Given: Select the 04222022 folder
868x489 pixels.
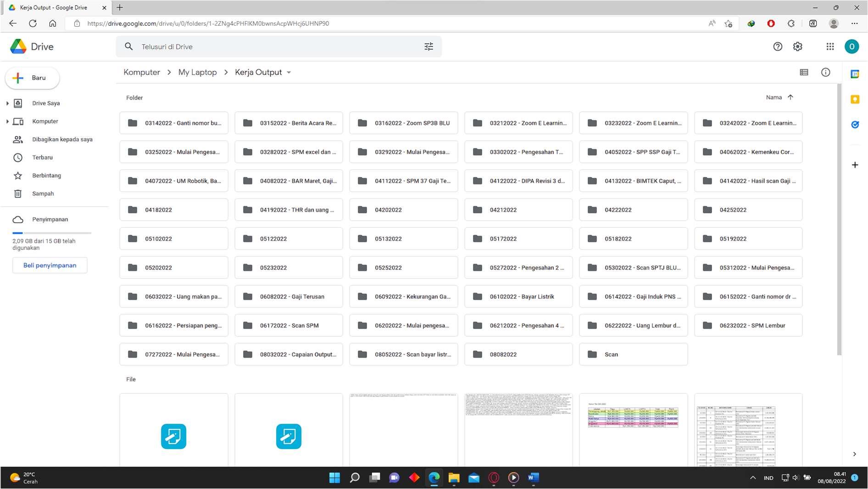Looking at the screenshot, I should pos(633,210).
